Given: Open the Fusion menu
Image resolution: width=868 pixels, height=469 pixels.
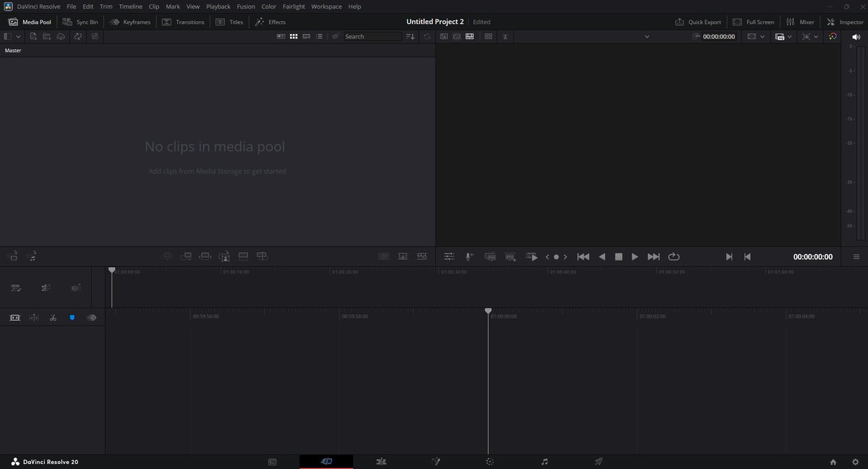Looking at the screenshot, I should coord(246,7).
